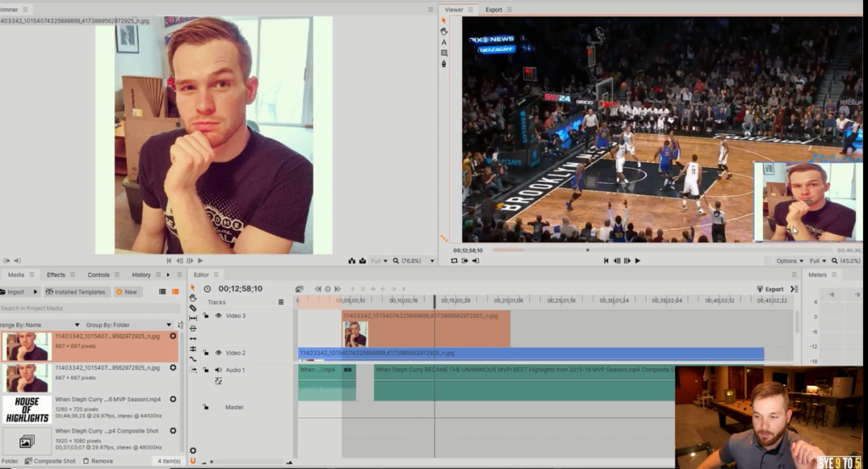Select the arrow Selection tool in Editor toolbar

[x=192, y=288]
